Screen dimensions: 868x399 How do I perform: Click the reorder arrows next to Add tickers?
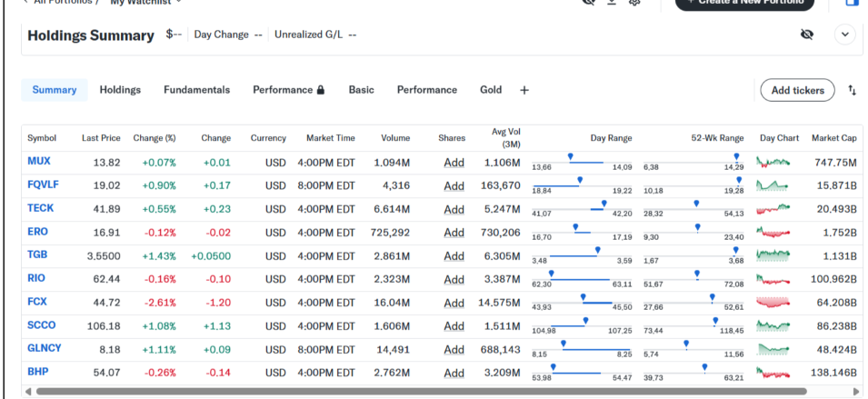(852, 90)
